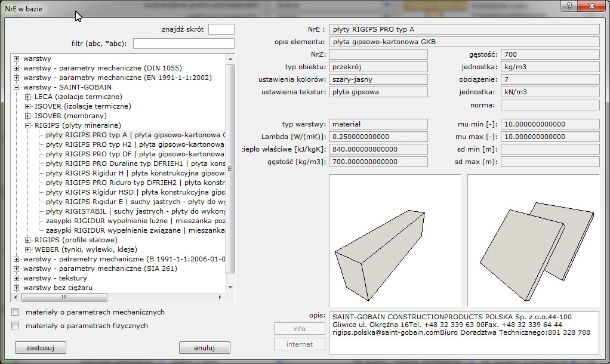Expand the 'warstwy bez ciężaru' node
610x364 pixels.
pyautogui.click(x=16, y=288)
